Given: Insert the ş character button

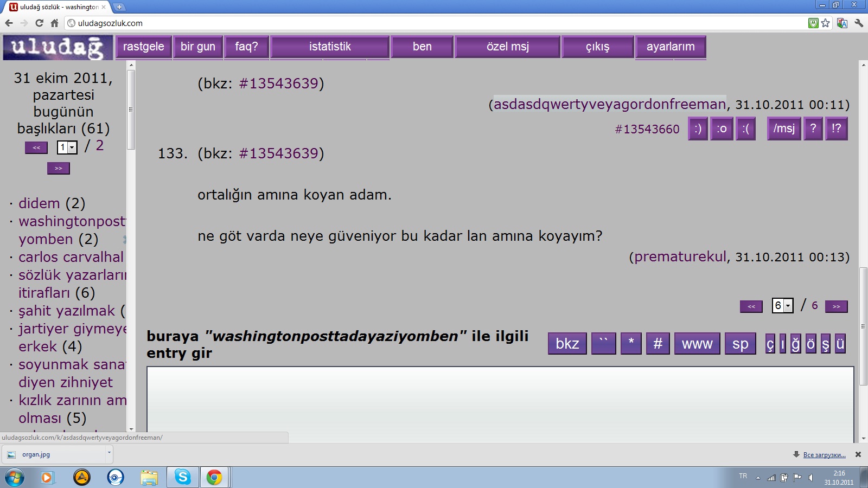Looking at the screenshot, I should [x=825, y=344].
